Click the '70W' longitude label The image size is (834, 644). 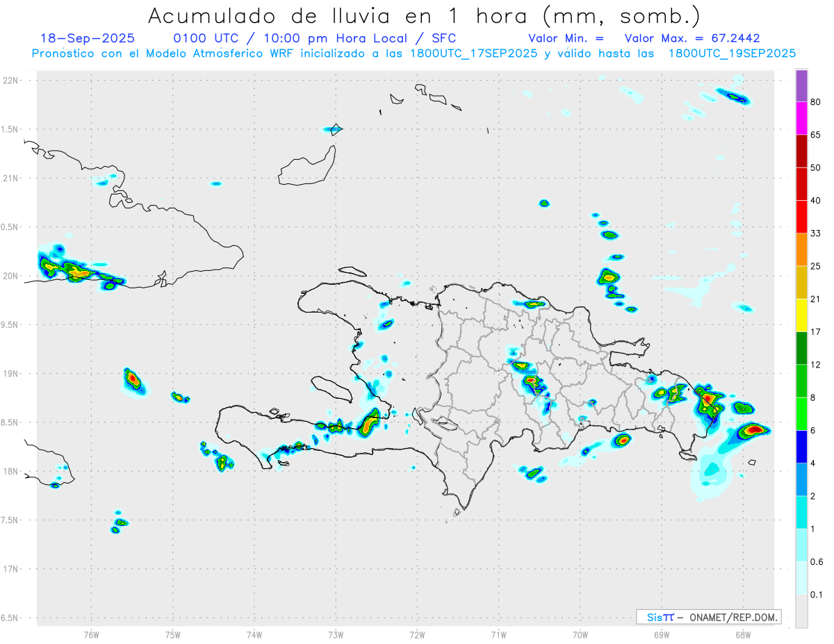pos(580,634)
